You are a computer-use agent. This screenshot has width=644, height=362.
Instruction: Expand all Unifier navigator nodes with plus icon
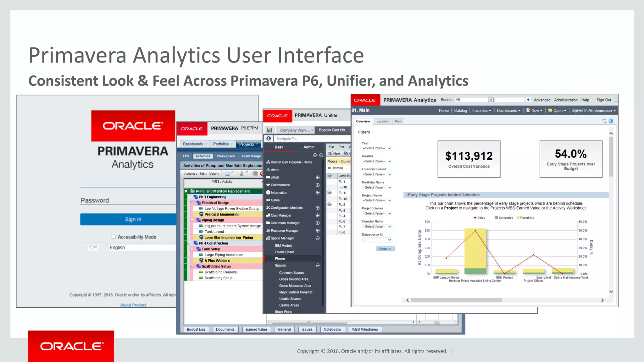click(x=315, y=155)
